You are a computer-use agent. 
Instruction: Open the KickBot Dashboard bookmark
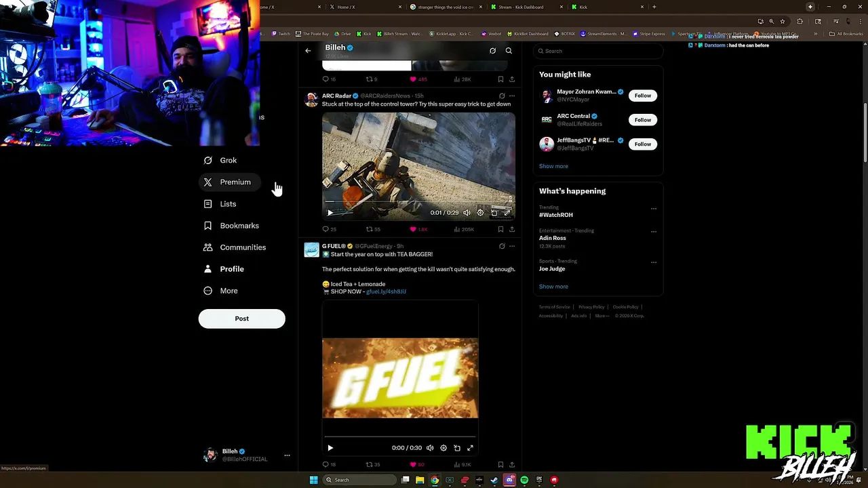pos(528,34)
